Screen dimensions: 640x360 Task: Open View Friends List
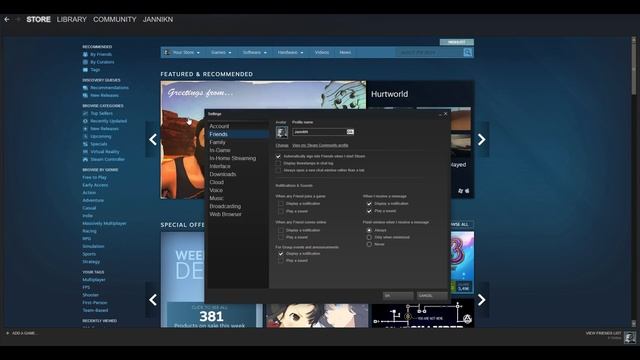coord(603,333)
